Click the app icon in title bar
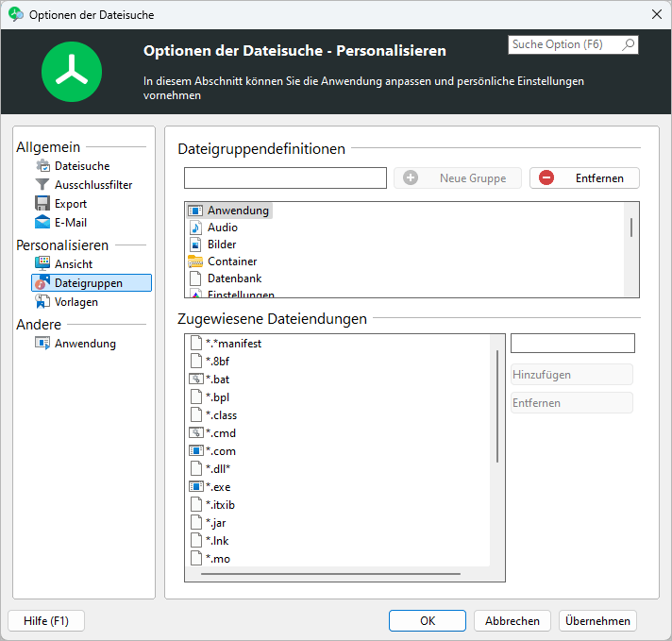The image size is (672, 641). click(x=16, y=14)
